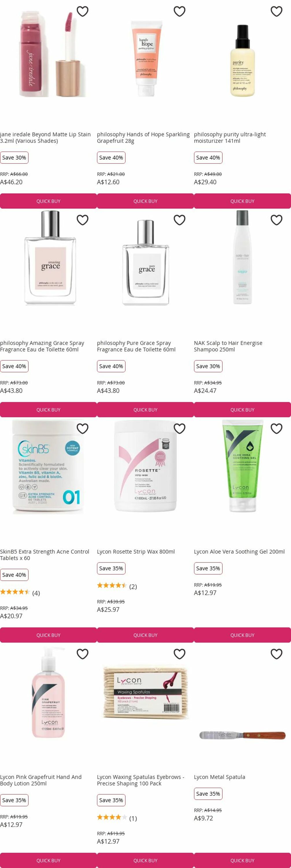Save philosophy purity moisturizer to wishlist
291x868 pixels.
tap(276, 12)
